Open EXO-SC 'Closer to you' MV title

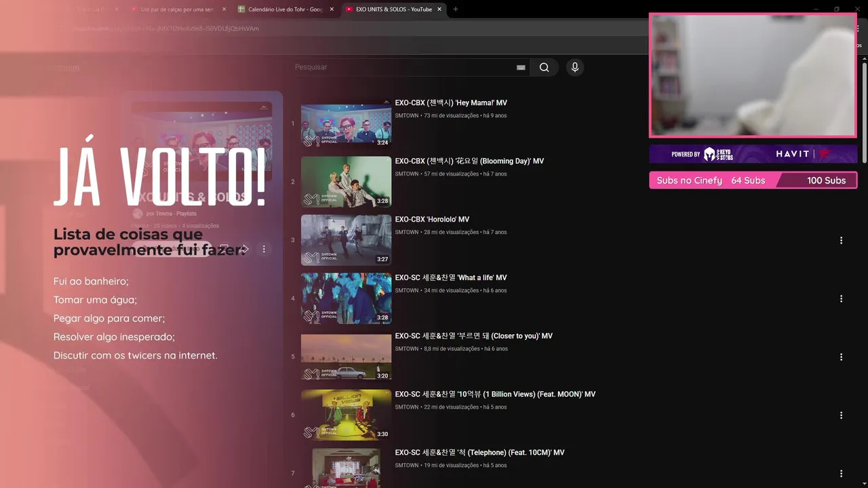coord(474,336)
